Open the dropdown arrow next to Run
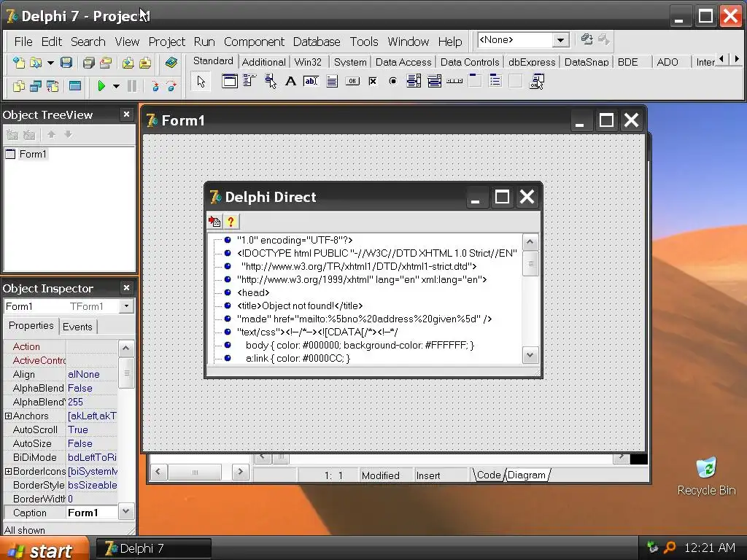This screenshot has height=560, width=747. pos(116,86)
